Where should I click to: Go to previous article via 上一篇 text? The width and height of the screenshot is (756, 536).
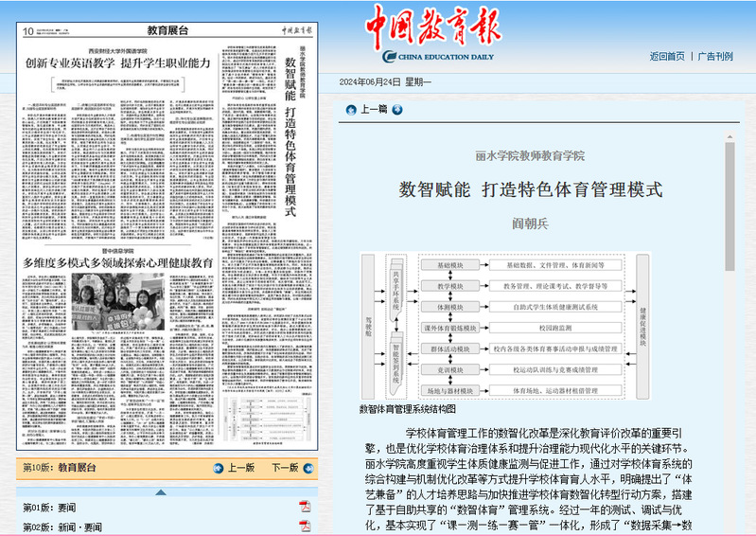point(374,110)
